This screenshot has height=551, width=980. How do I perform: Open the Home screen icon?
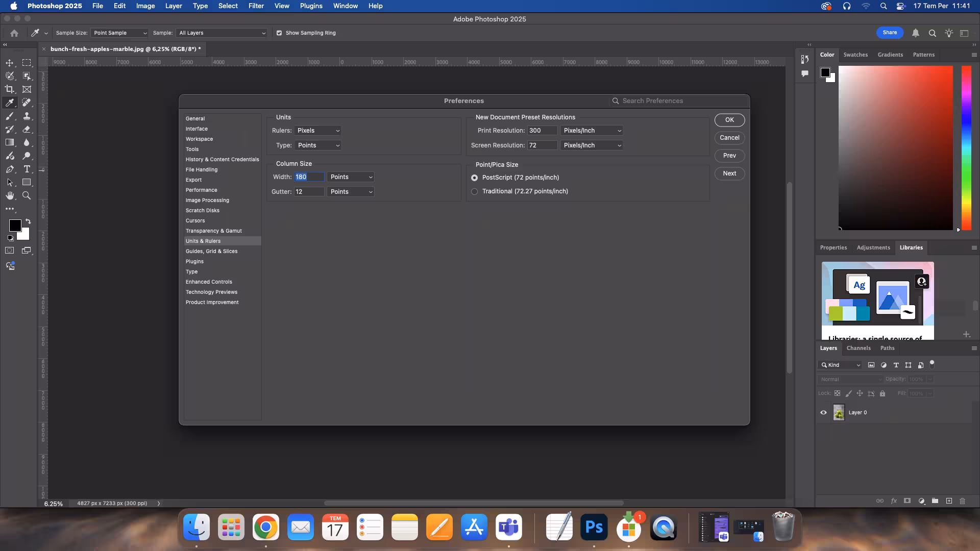point(14,33)
